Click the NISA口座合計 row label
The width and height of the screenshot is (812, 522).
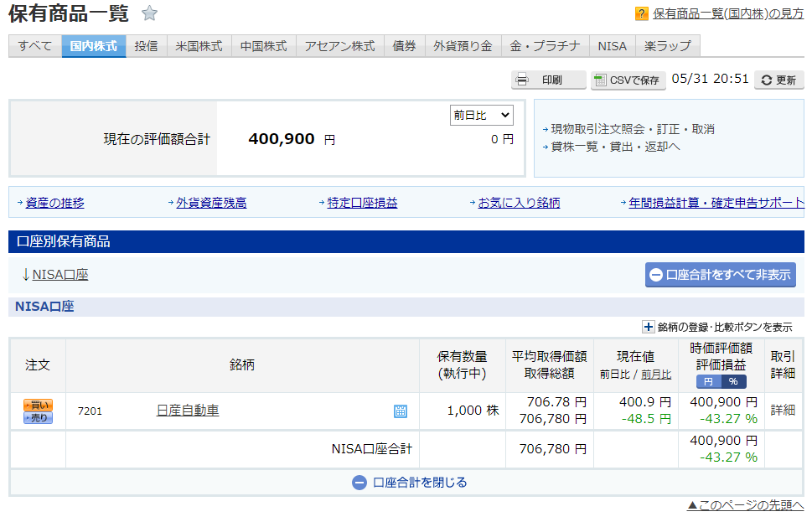(x=372, y=449)
